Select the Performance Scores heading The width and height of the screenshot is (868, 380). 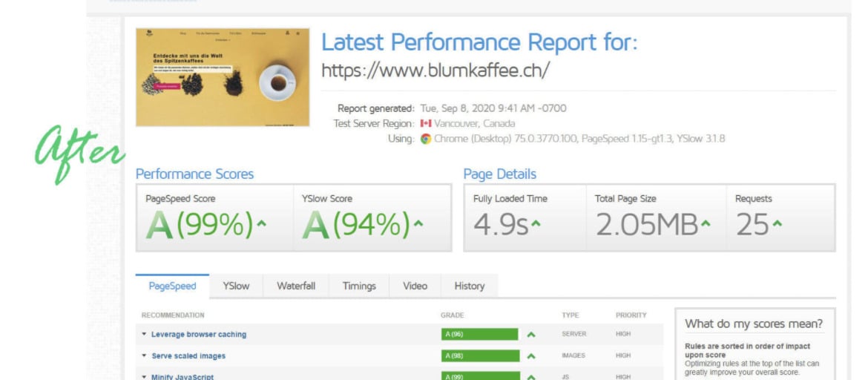194,174
